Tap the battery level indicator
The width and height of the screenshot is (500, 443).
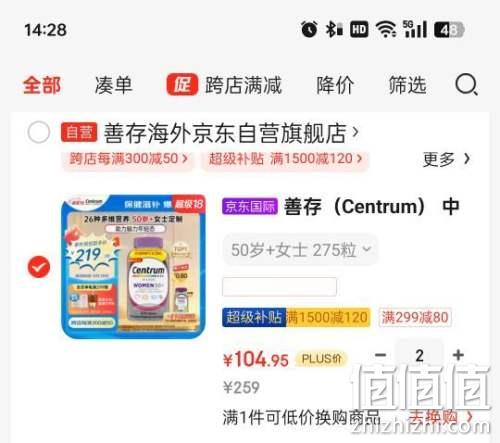tap(449, 30)
